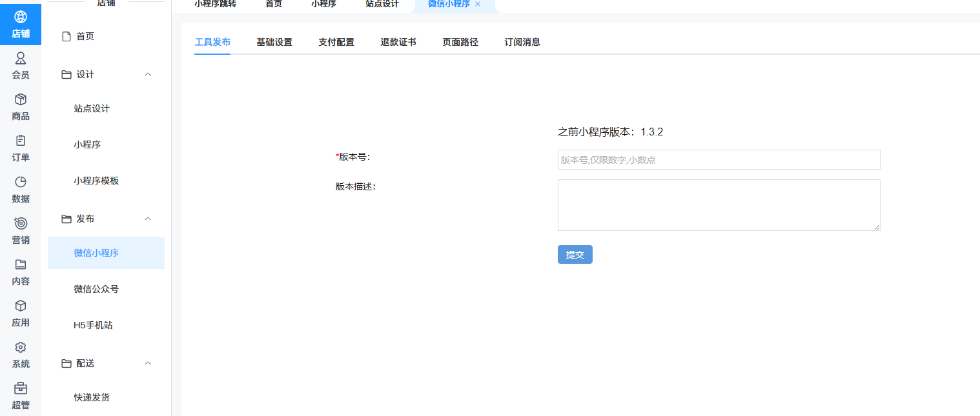980x416 pixels.
Task: Collapse the 设计 group chevron
Action: pos(148,75)
